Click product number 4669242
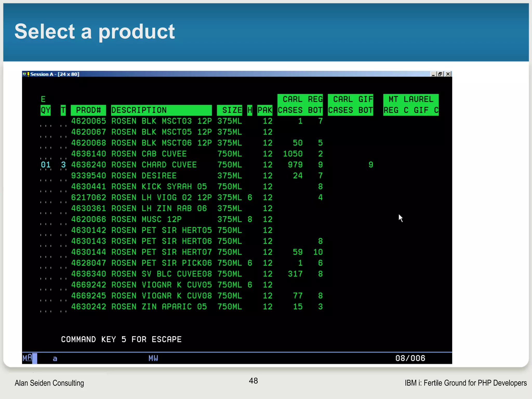 click(x=89, y=285)
